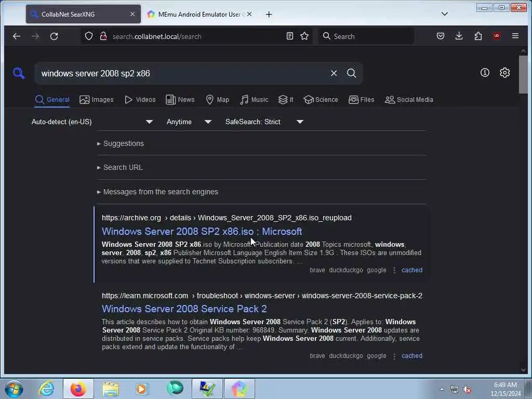Screen dimensions: 532x399
Task: Switch to the Videos search category
Action: coord(140,100)
